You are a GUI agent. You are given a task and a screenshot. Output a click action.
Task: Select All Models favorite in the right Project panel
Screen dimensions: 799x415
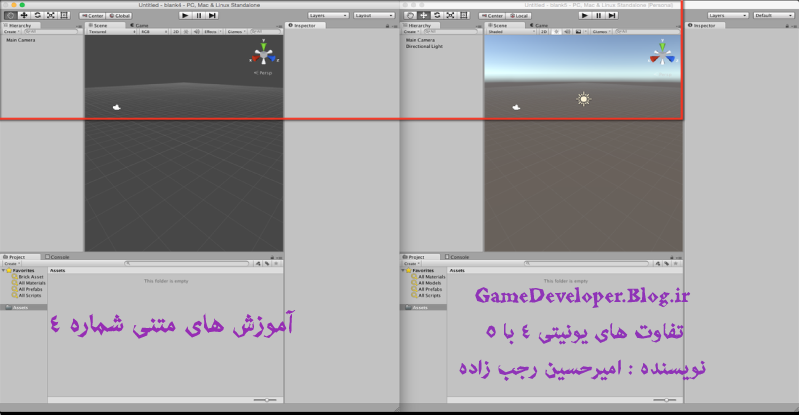pyautogui.click(x=427, y=283)
